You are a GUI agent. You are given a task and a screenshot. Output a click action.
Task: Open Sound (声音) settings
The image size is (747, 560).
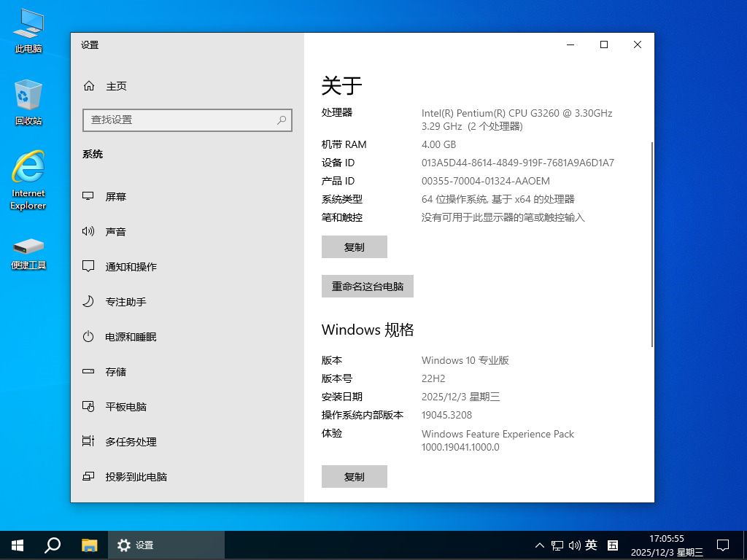coord(115,232)
